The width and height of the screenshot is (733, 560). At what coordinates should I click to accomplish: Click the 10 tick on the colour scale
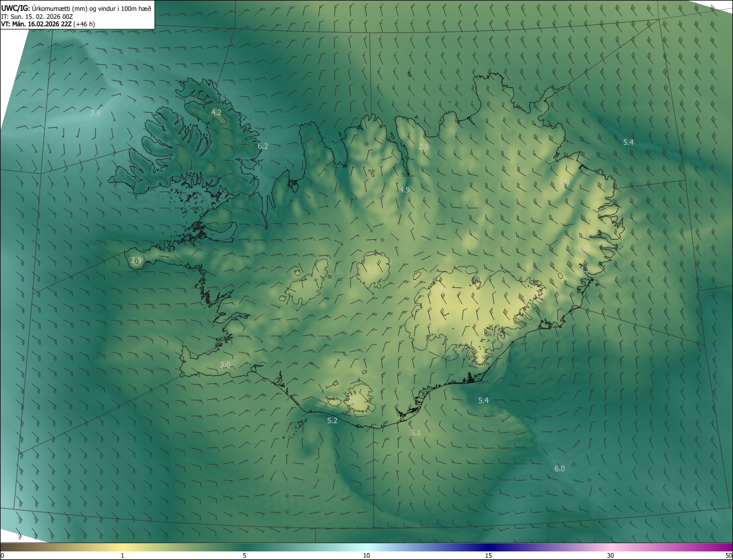[366, 555]
